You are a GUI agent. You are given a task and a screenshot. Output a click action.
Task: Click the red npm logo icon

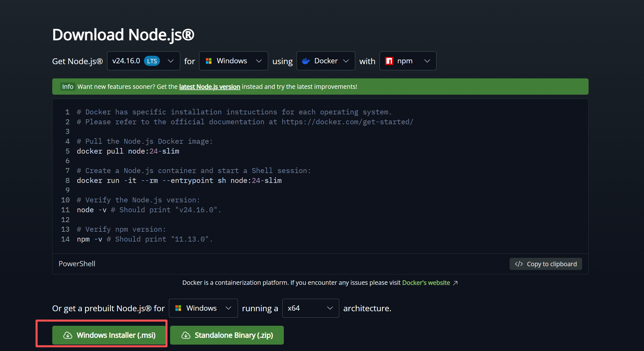pyautogui.click(x=389, y=61)
